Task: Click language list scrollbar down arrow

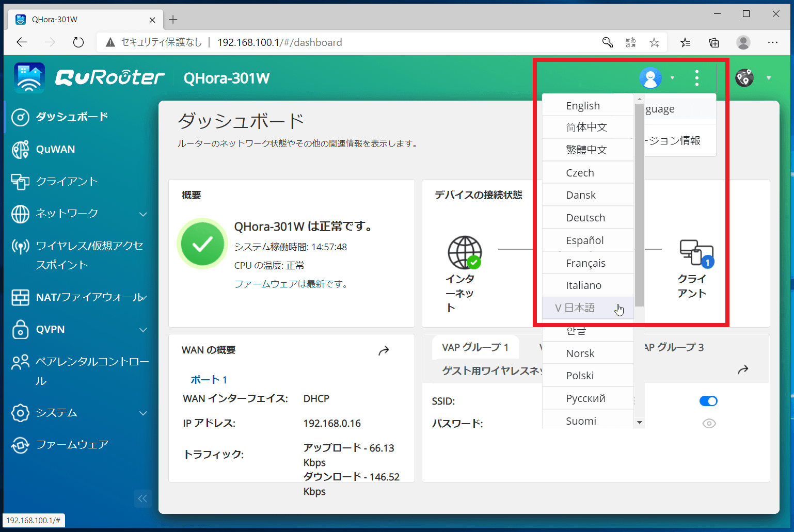Action: [x=640, y=423]
